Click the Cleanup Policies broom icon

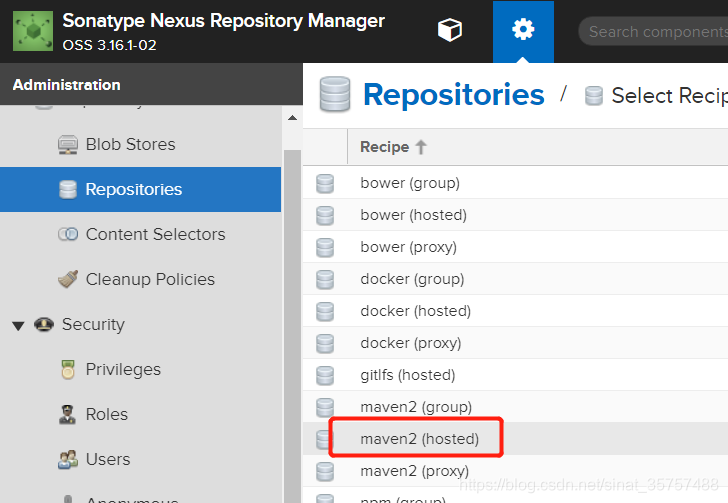(68, 279)
